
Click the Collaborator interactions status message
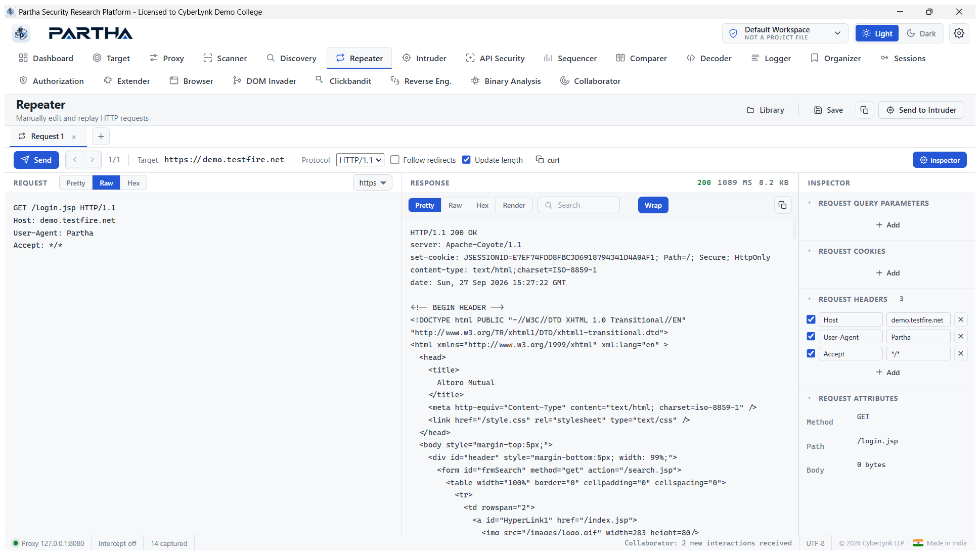tap(708, 543)
